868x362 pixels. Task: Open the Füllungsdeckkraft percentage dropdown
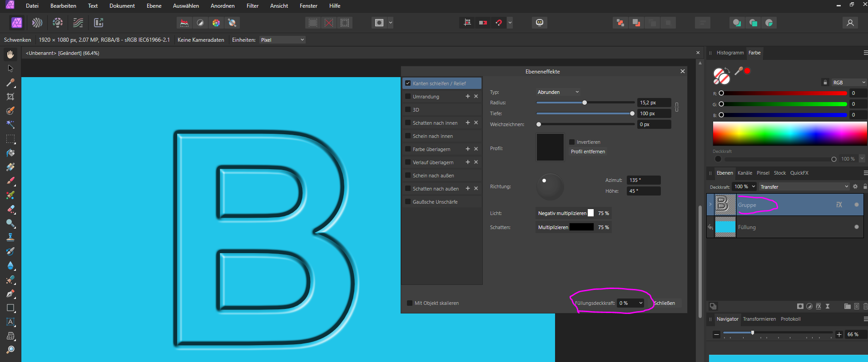tap(630, 303)
